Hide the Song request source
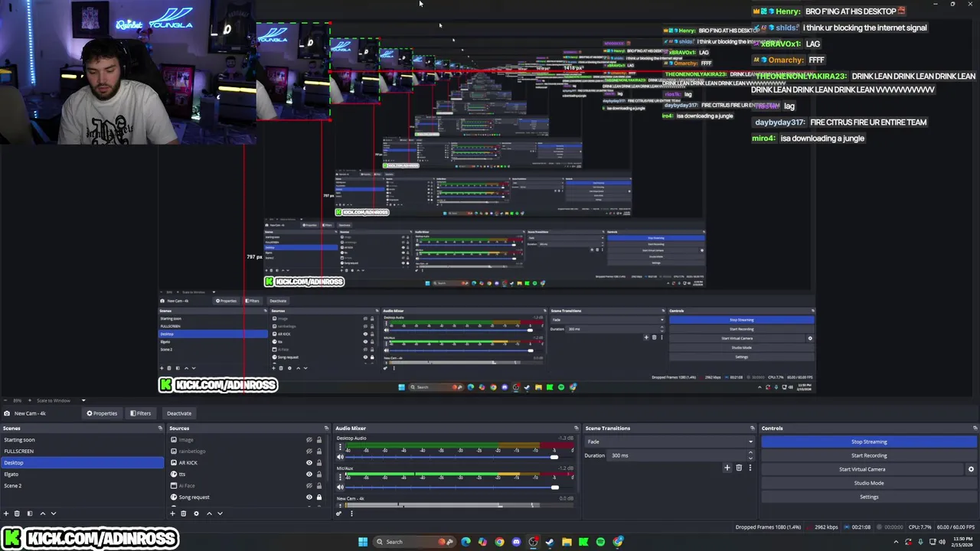980x551 pixels. pos(309,497)
